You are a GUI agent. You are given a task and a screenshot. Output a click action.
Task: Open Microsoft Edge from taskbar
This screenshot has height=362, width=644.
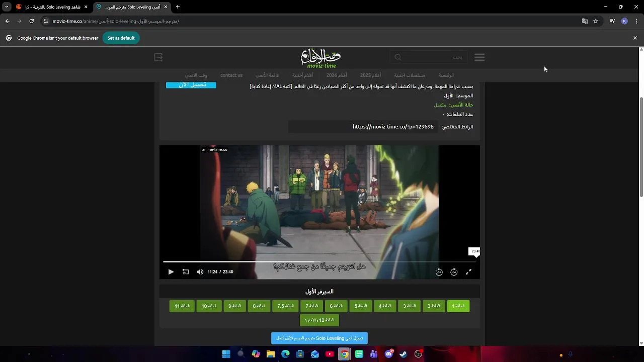pyautogui.click(x=285, y=354)
